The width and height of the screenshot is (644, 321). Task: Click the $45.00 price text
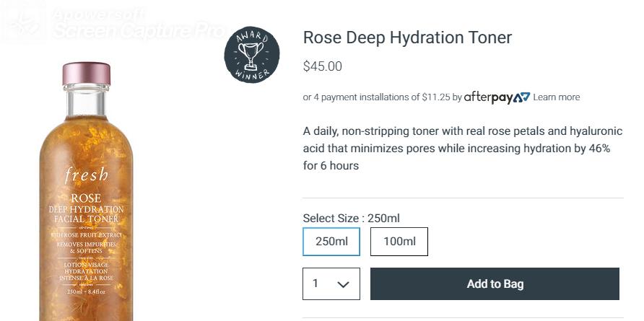click(323, 66)
